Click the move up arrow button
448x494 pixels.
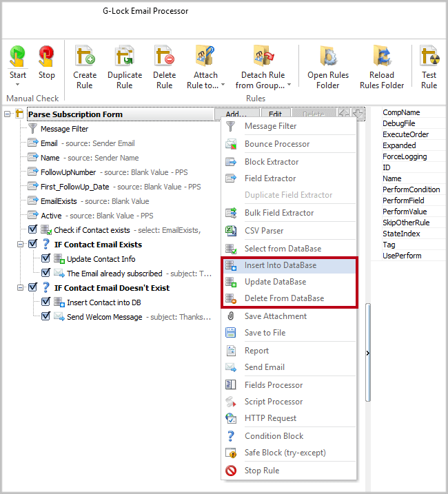coord(344,114)
